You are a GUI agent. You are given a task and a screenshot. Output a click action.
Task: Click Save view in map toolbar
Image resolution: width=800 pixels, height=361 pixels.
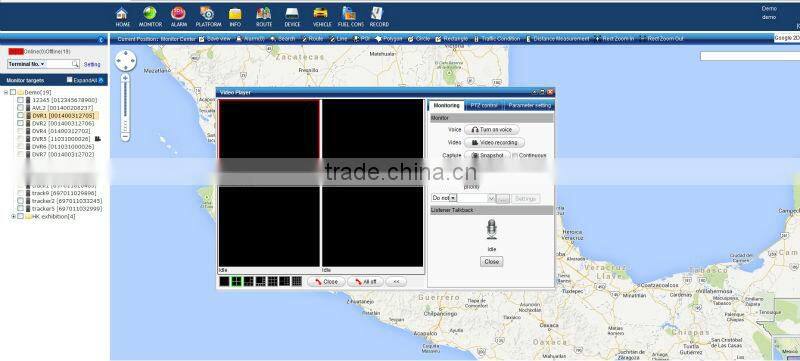pos(214,39)
